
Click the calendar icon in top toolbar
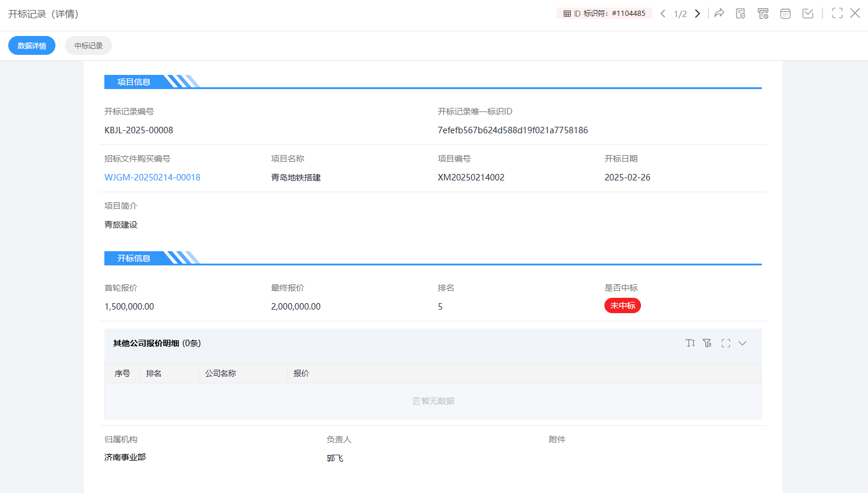click(x=785, y=14)
